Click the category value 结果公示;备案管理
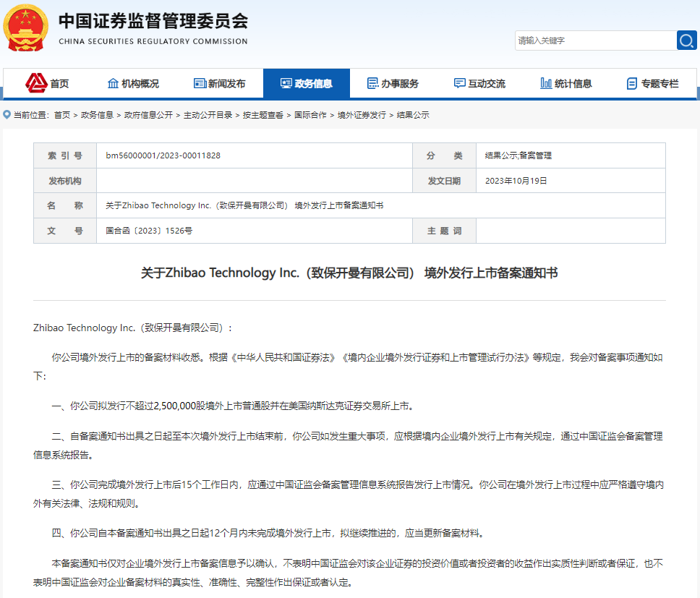Viewport: 700px width, 598px height. (518, 155)
